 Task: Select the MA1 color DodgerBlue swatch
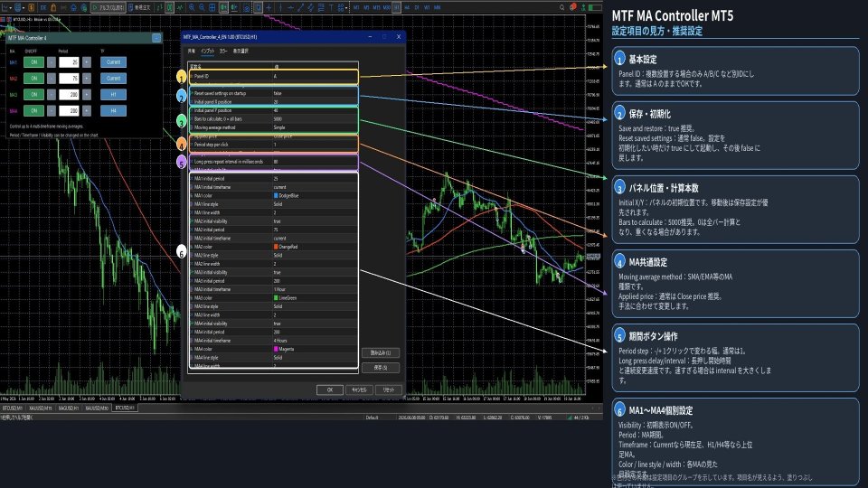coord(276,195)
